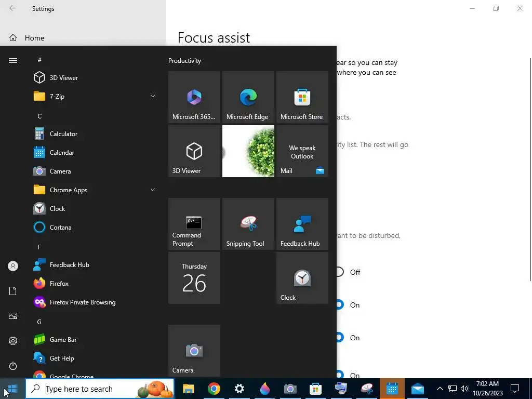
Task: Open the Clock tile
Action: [x=302, y=278]
